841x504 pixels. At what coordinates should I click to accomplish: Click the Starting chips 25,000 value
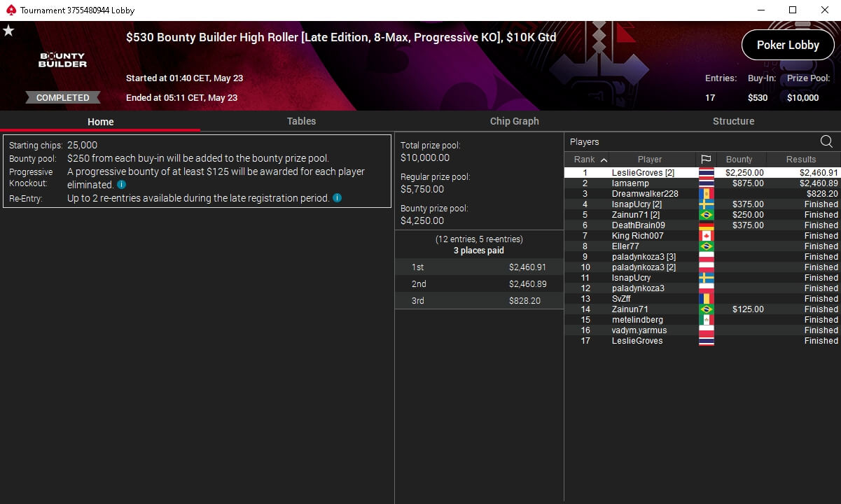click(x=83, y=146)
